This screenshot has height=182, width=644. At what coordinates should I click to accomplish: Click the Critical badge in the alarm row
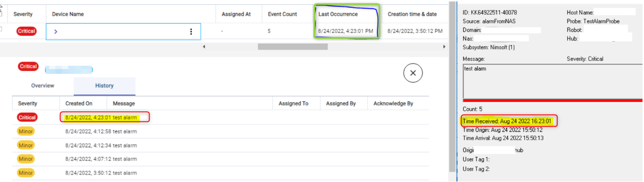26,31
